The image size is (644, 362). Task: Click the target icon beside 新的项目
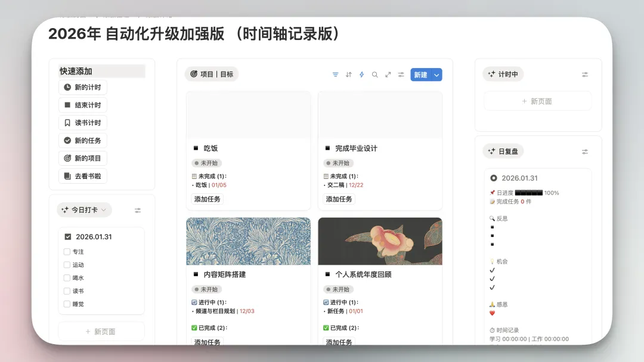point(67,158)
